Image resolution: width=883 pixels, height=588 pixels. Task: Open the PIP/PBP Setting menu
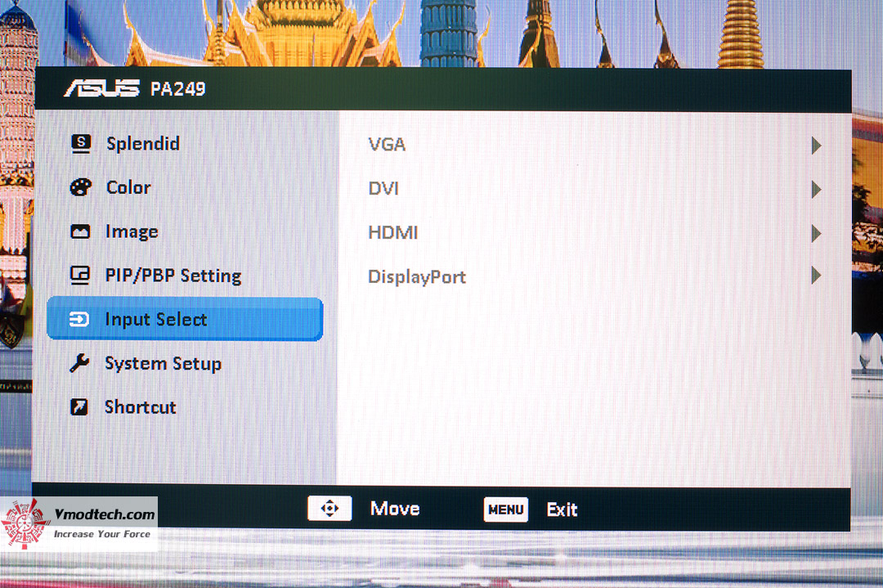coord(173,276)
